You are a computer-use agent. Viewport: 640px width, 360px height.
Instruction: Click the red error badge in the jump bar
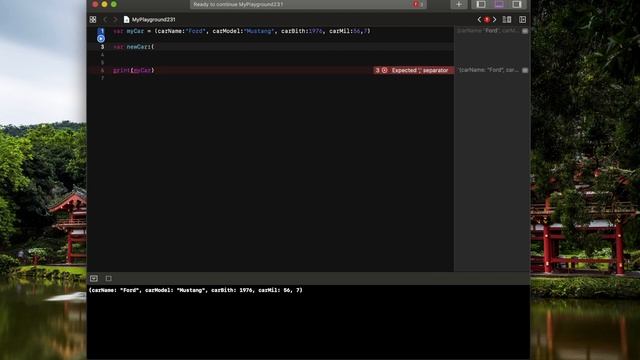[x=487, y=20]
